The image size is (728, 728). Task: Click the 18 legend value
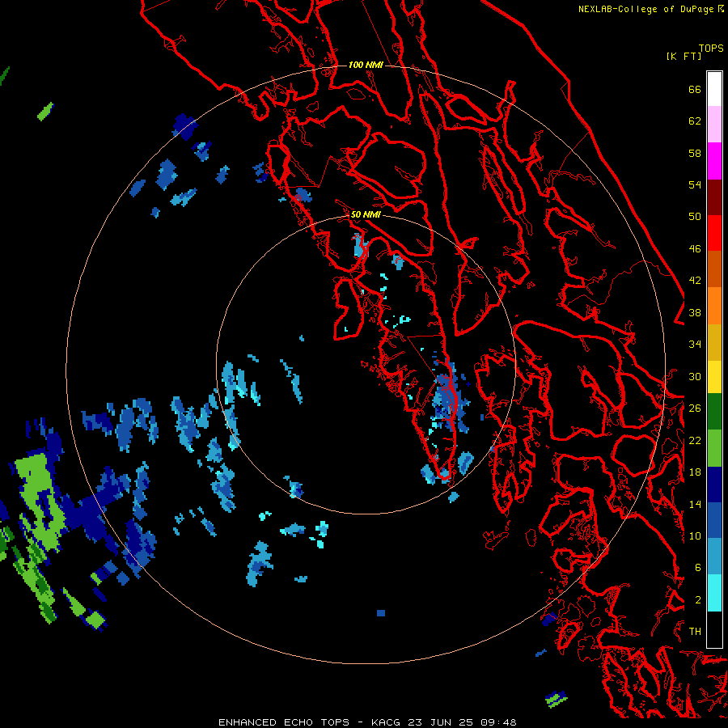(x=695, y=472)
